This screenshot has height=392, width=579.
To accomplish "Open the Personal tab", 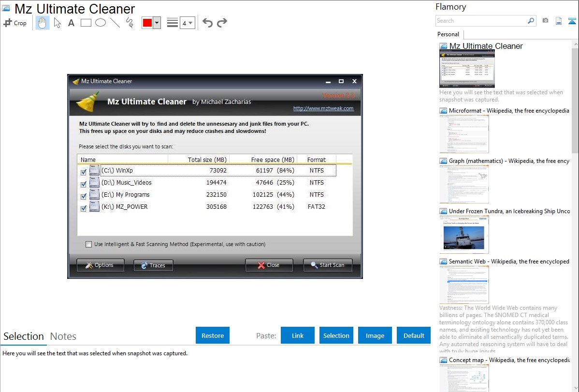I will 449,34.
